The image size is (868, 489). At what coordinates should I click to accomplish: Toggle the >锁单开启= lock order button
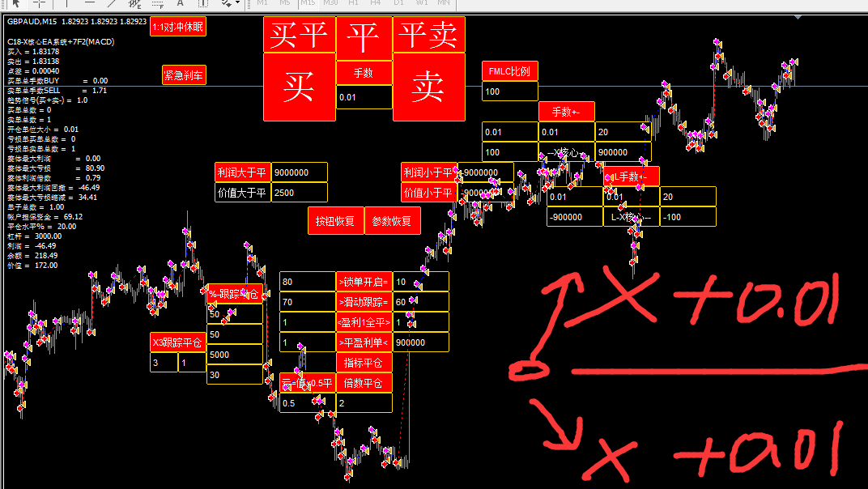tap(364, 282)
